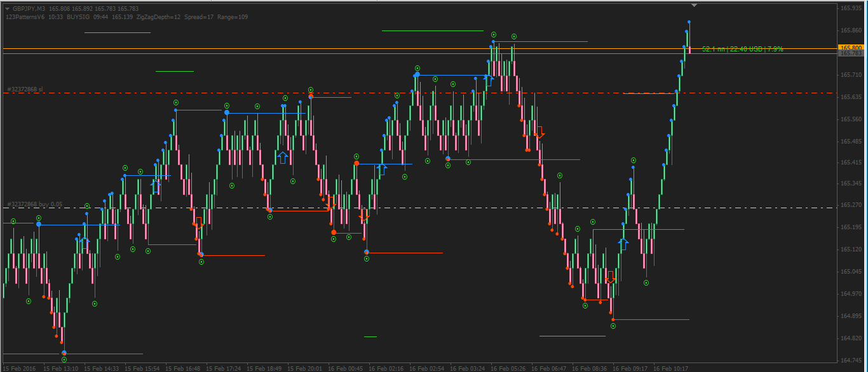Open the GBPJPY,M3 chart triangle menu
This screenshot has width=868, height=372.
coord(8,9)
